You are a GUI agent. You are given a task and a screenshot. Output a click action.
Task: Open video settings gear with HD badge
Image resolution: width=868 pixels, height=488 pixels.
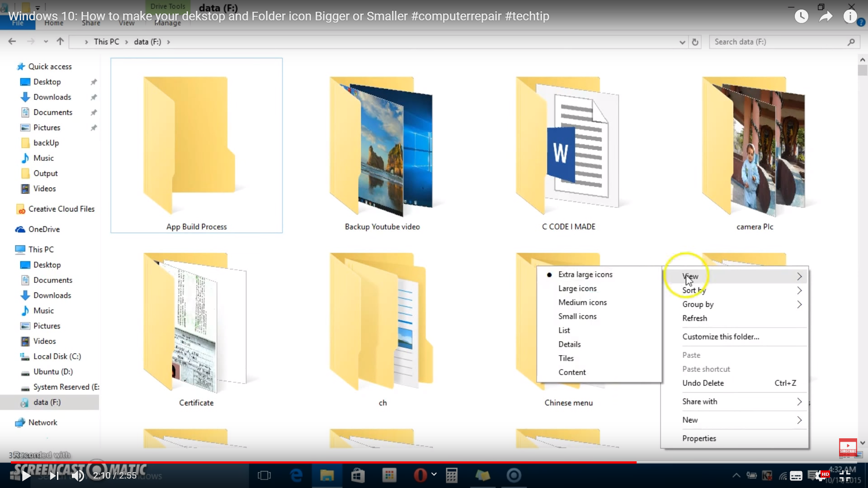point(821,476)
